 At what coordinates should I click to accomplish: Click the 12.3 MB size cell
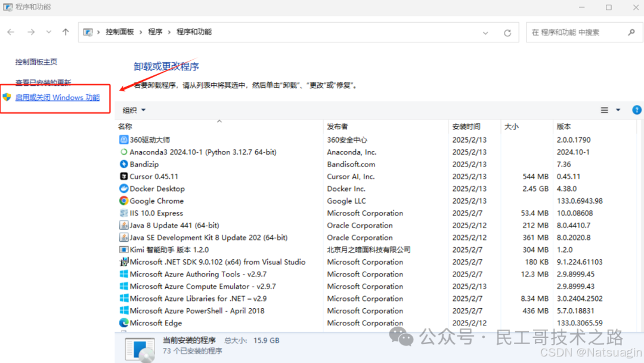coord(535,274)
